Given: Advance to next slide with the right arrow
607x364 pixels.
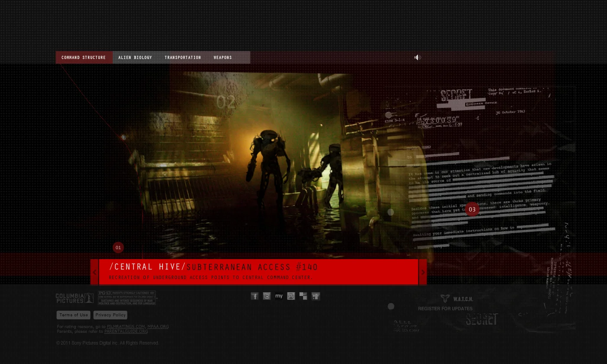Looking at the screenshot, I should (423, 272).
